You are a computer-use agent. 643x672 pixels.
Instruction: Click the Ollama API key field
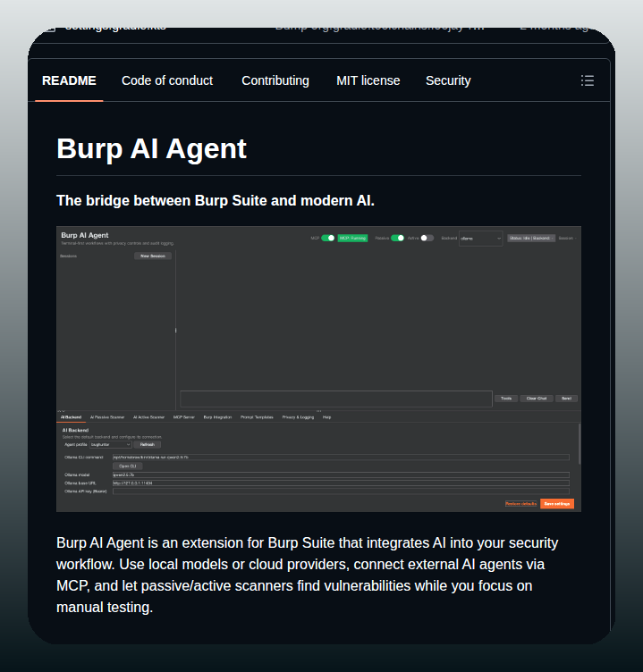pos(341,491)
